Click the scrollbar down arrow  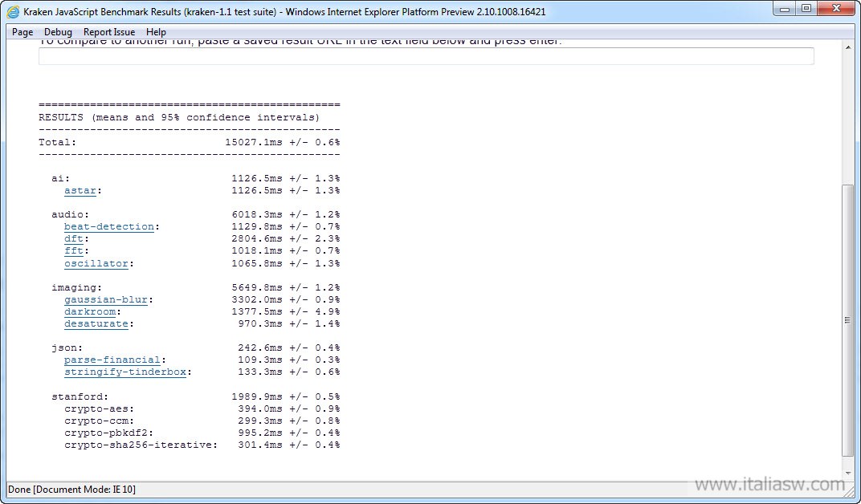[848, 473]
